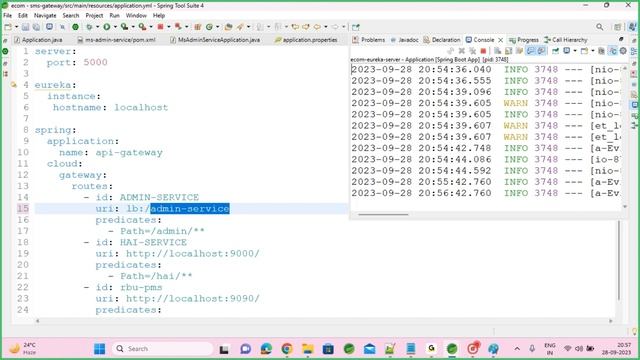
Task: Switch to the Call Hierarchy tab
Action: (566, 40)
